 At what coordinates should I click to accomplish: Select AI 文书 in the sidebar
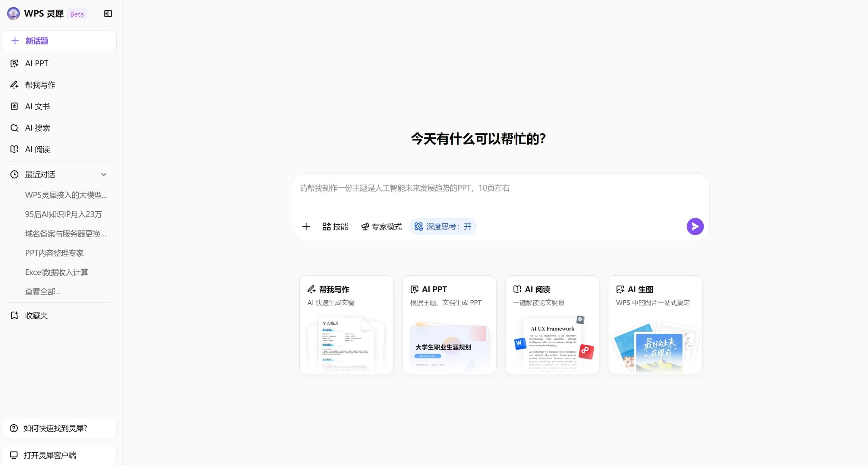[x=59, y=106]
